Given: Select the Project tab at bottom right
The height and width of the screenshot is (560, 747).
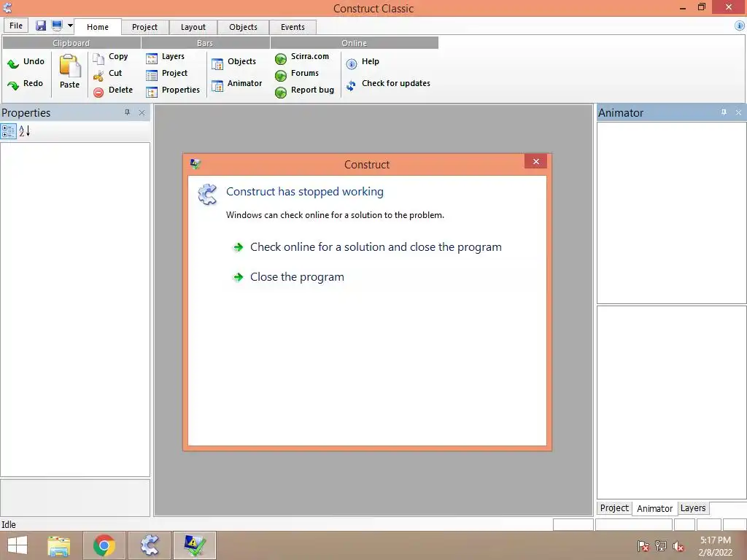Looking at the screenshot, I should 614,508.
